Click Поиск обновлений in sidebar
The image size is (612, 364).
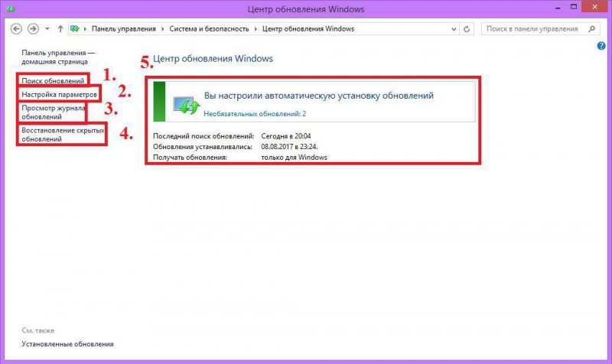point(53,81)
